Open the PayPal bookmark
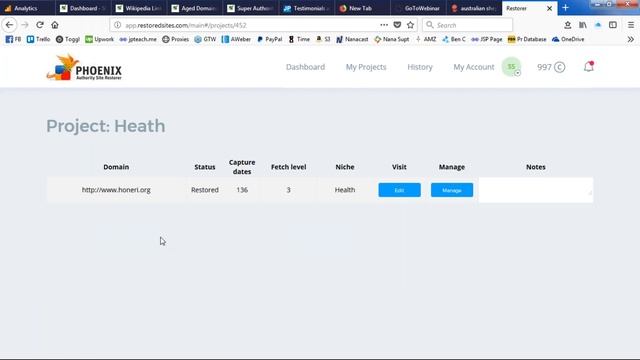Screen dimensions: 640x360 click(270, 39)
